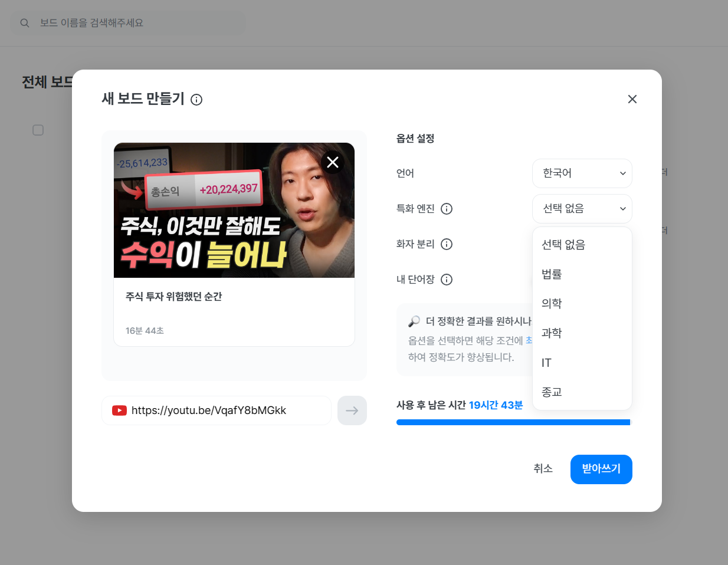Click the remaining time progress bar
The height and width of the screenshot is (565, 728).
[514, 422]
